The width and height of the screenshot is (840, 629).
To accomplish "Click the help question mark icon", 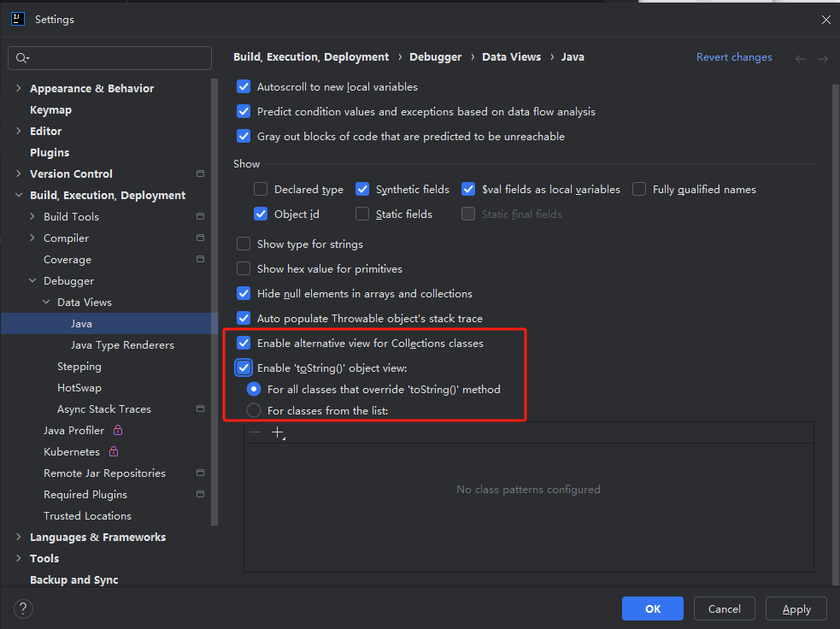I will [x=24, y=608].
